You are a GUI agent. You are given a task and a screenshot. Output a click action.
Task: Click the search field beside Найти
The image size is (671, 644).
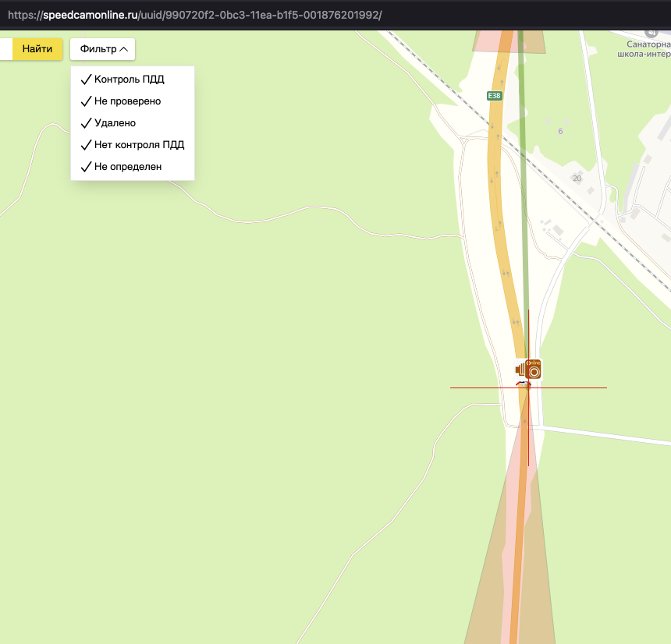click(5, 49)
